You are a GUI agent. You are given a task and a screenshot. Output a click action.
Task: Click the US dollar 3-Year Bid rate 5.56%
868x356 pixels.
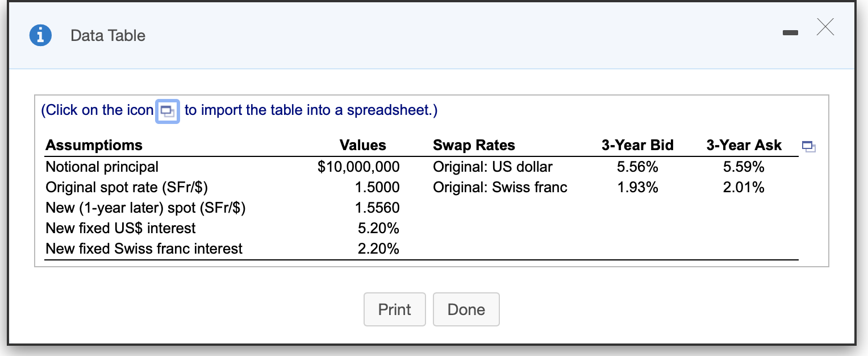coord(637,167)
